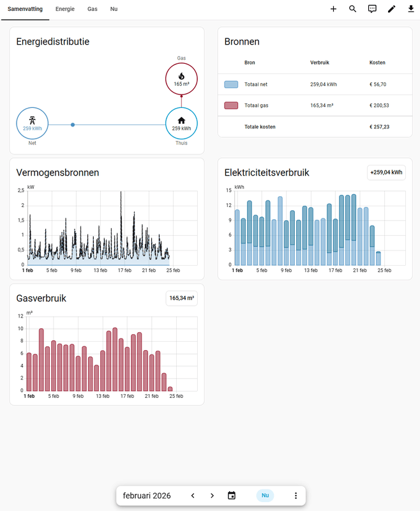
Task: Click the +259,04 kWh electricity total badge
Action: [x=386, y=172]
